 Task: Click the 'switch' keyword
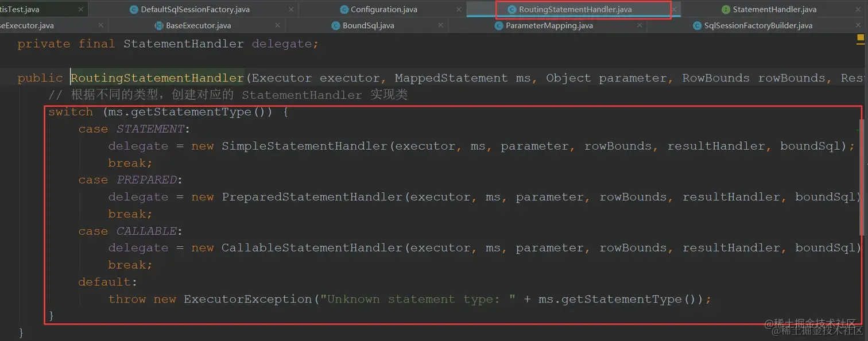click(x=71, y=112)
